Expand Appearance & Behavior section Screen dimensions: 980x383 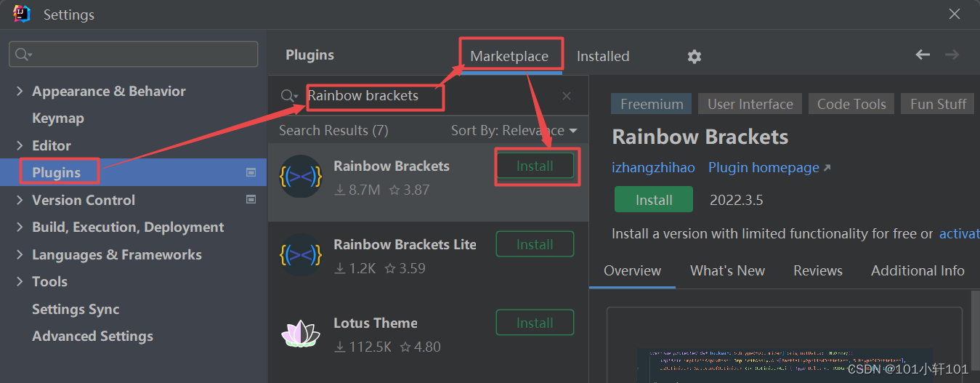pos(20,91)
